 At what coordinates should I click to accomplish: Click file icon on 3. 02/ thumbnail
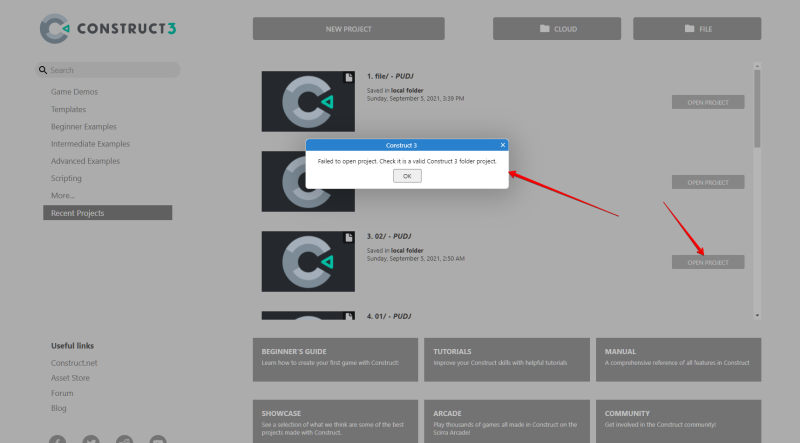pyautogui.click(x=348, y=238)
